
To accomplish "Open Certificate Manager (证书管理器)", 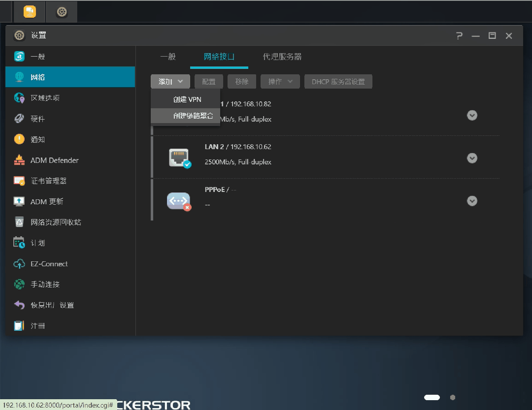I will coord(70,181).
